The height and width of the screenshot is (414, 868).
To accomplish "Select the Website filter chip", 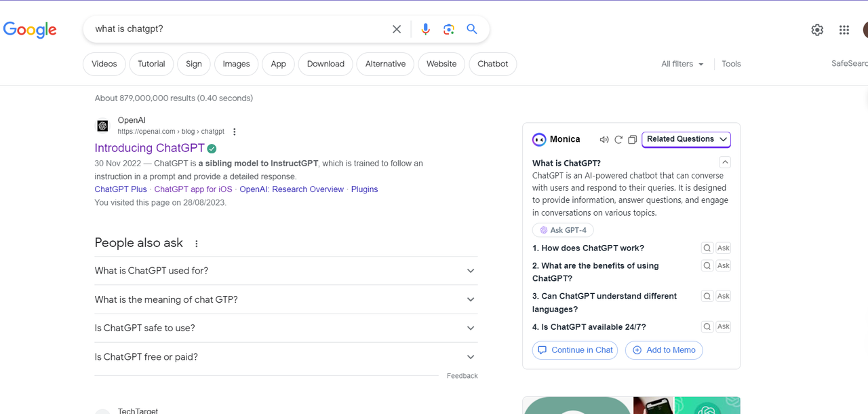I will tap(441, 64).
